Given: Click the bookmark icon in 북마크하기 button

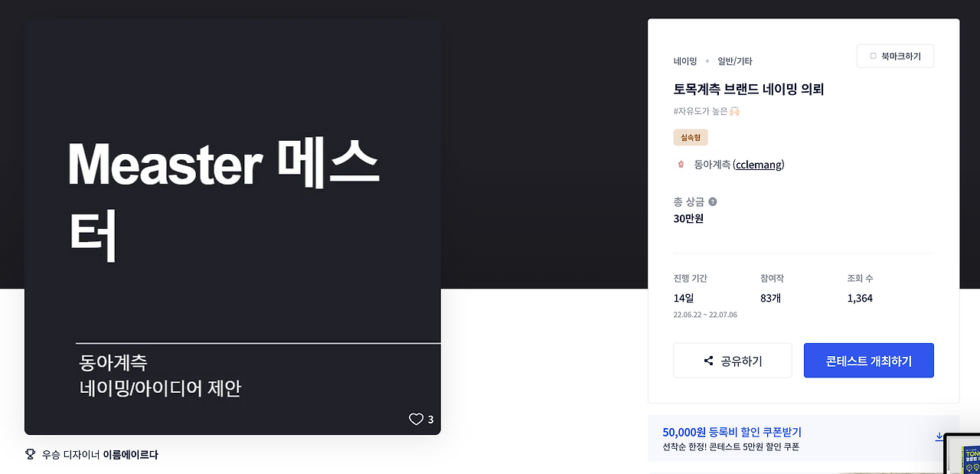Looking at the screenshot, I should coord(872,55).
